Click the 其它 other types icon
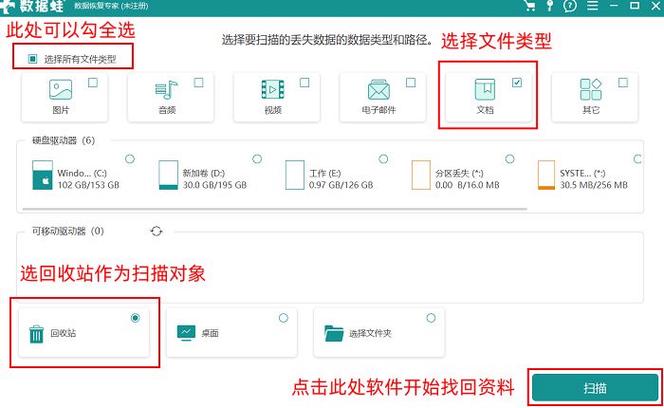The image size is (664, 408). pos(591,89)
